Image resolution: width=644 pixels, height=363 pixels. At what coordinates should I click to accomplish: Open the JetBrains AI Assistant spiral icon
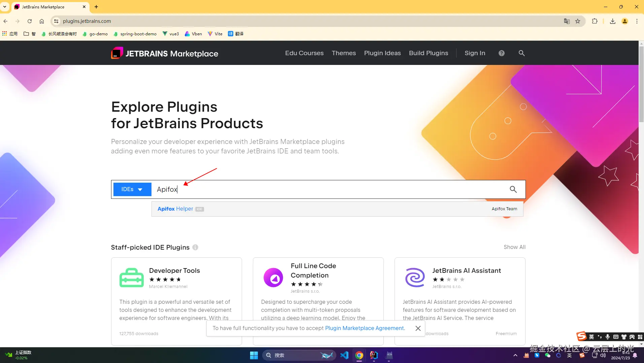[x=415, y=278]
